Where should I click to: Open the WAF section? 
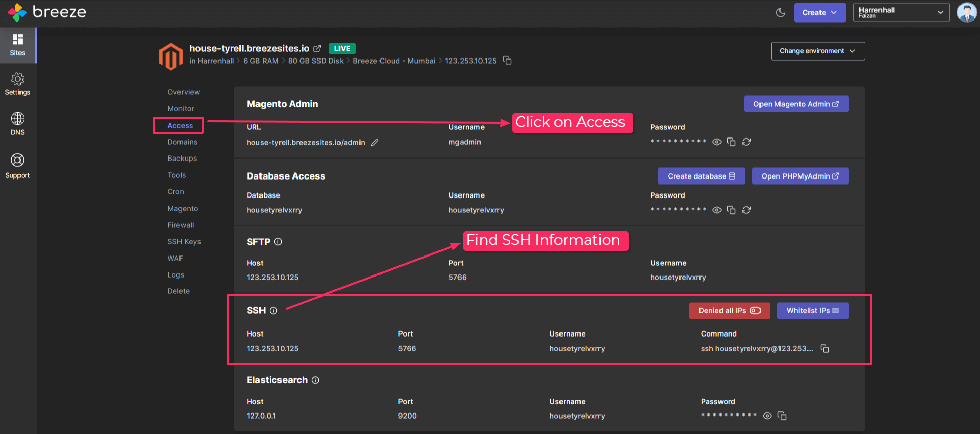[175, 259]
